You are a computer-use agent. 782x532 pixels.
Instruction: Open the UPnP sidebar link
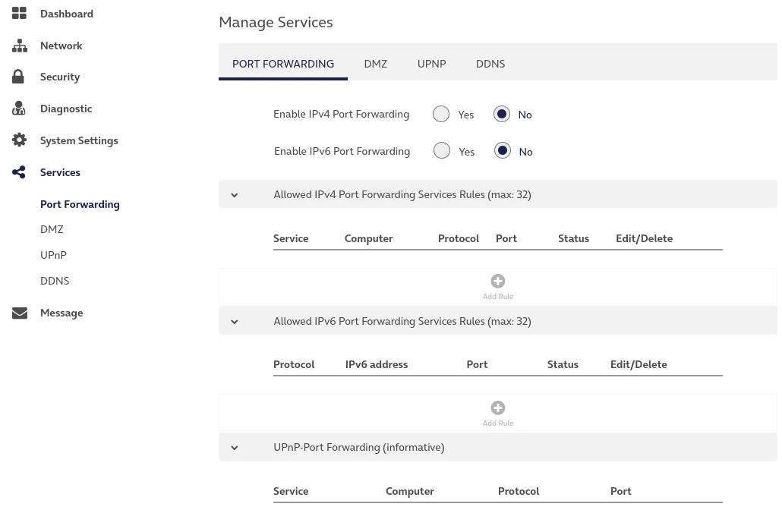click(53, 255)
